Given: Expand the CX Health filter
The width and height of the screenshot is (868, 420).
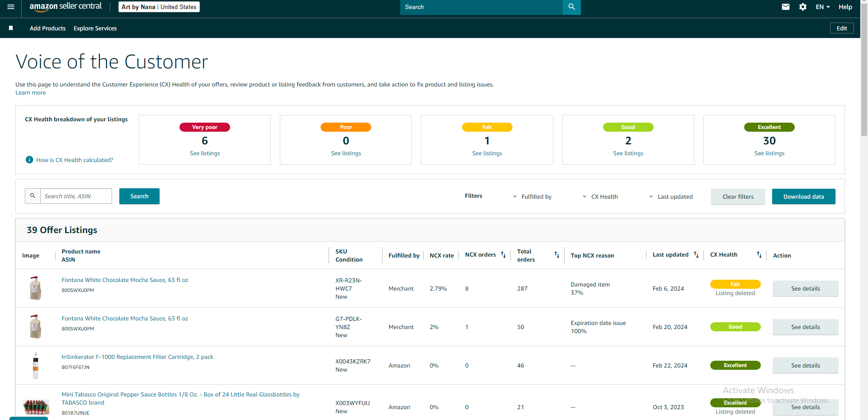Looking at the screenshot, I should (x=600, y=196).
